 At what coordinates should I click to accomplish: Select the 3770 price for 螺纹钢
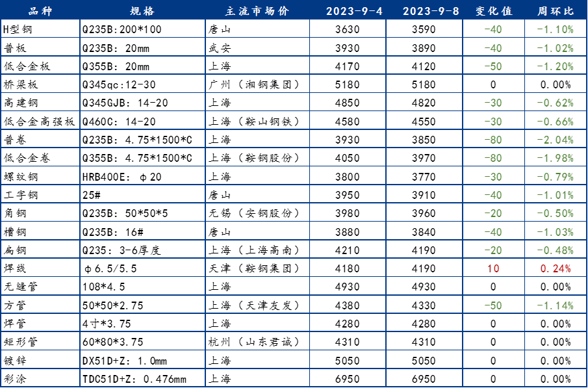(x=424, y=176)
